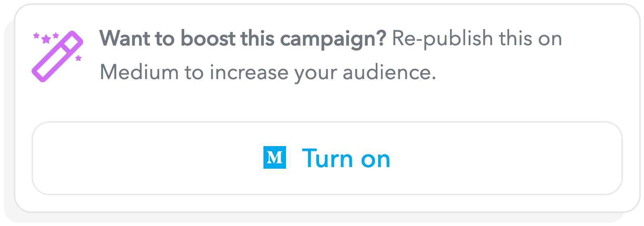Click the word 'Medium' in the description

point(139,73)
